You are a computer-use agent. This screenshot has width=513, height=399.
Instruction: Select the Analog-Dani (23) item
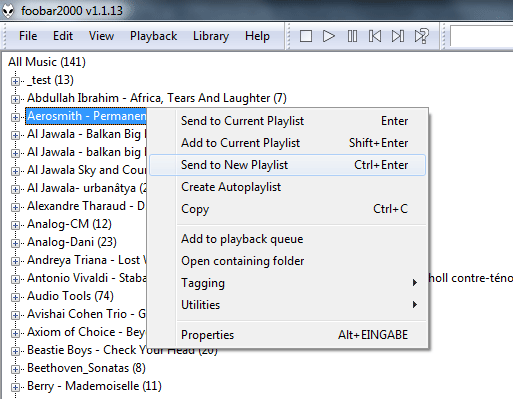(x=72, y=242)
